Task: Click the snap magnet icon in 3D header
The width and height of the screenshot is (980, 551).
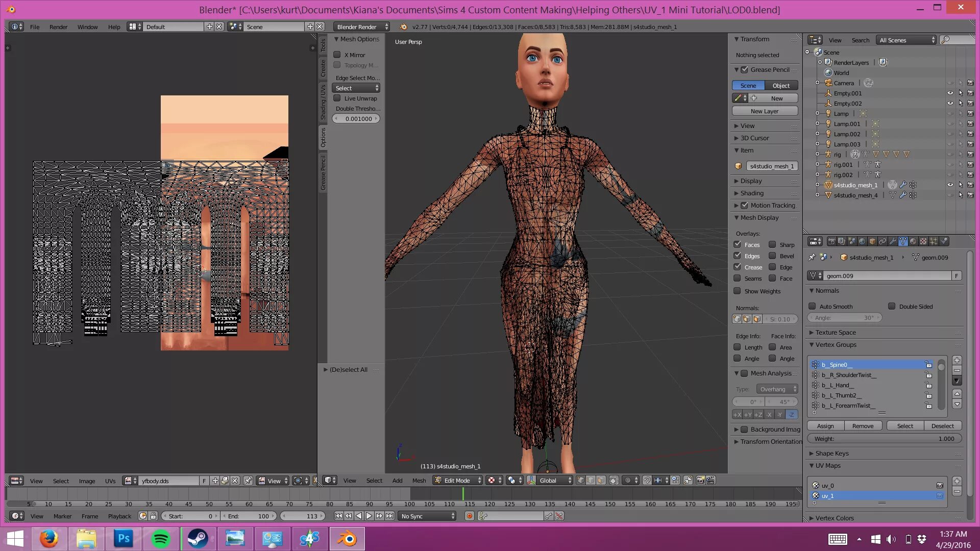Action: coord(647,480)
